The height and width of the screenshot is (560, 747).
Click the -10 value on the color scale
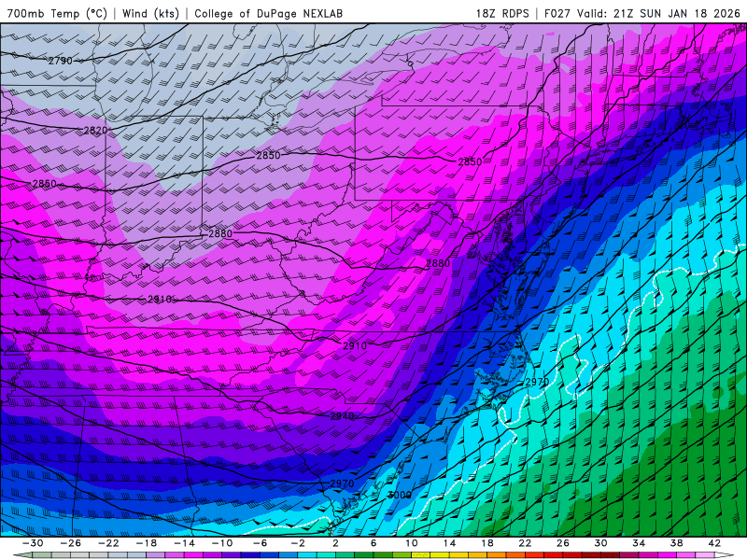222,543
